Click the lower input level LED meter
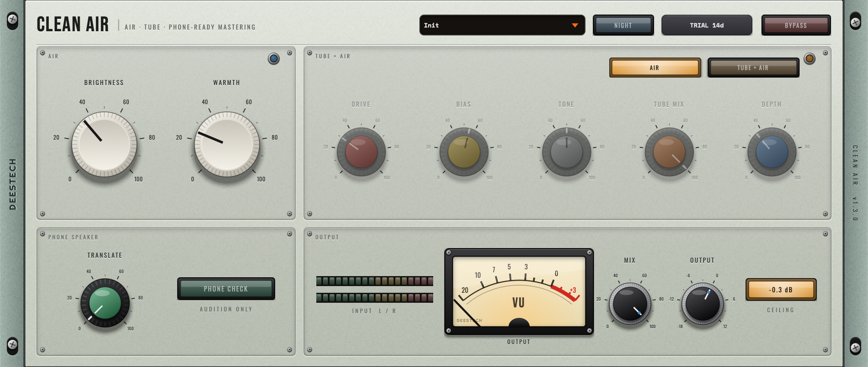The image size is (868, 367). 375,298
